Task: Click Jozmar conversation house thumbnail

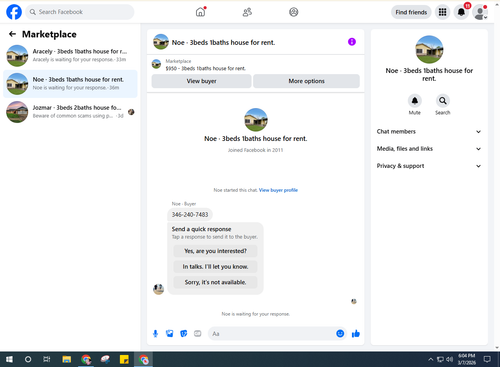Action: (x=17, y=112)
